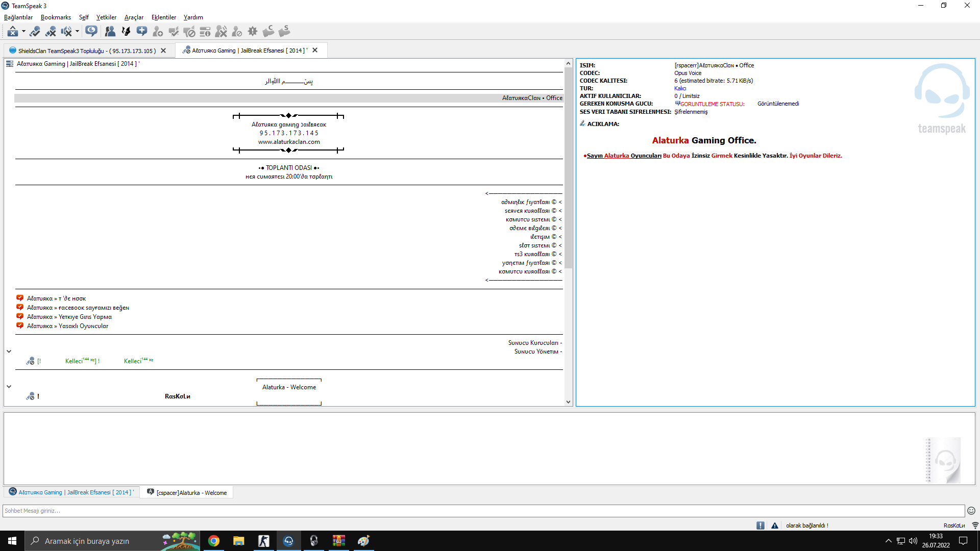Click the 'Kalıcı' channel type link

pyautogui.click(x=680, y=88)
